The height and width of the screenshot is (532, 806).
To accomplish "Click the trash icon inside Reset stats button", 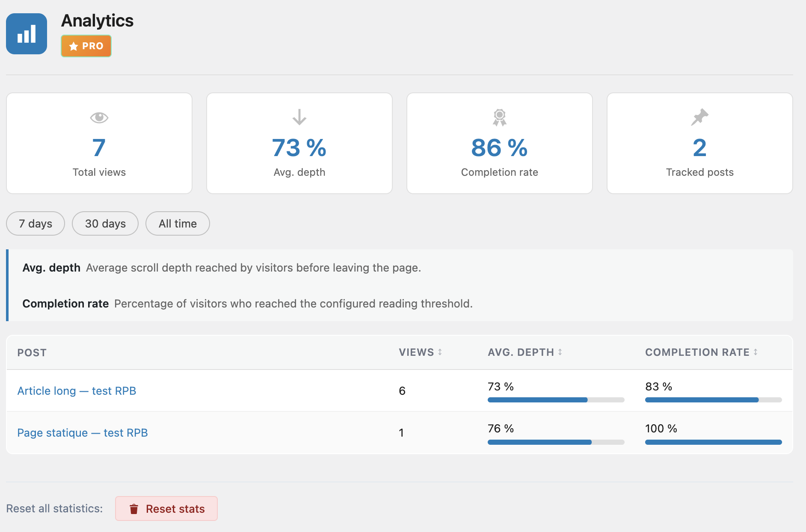I will coord(134,509).
